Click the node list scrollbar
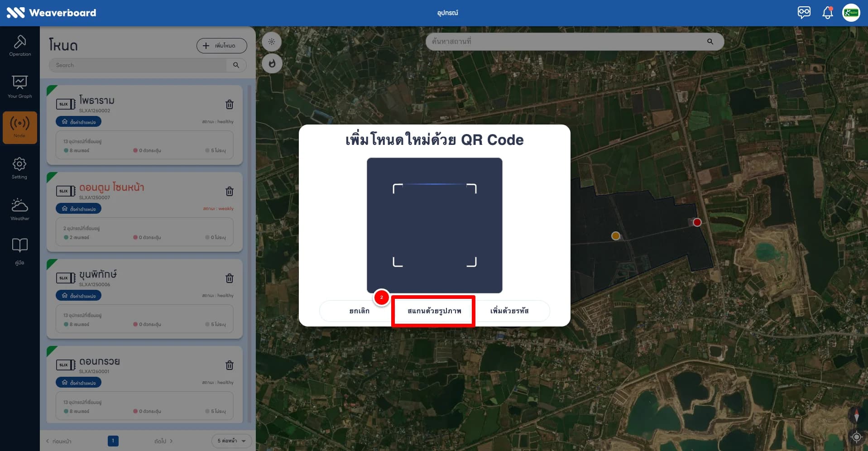868x451 pixels. [x=249, y=254]
